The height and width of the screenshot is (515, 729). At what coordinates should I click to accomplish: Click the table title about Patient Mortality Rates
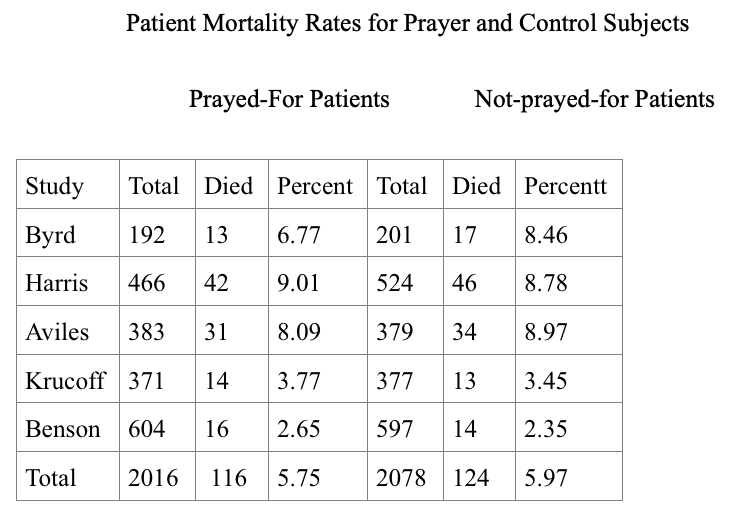pos(407,24)
